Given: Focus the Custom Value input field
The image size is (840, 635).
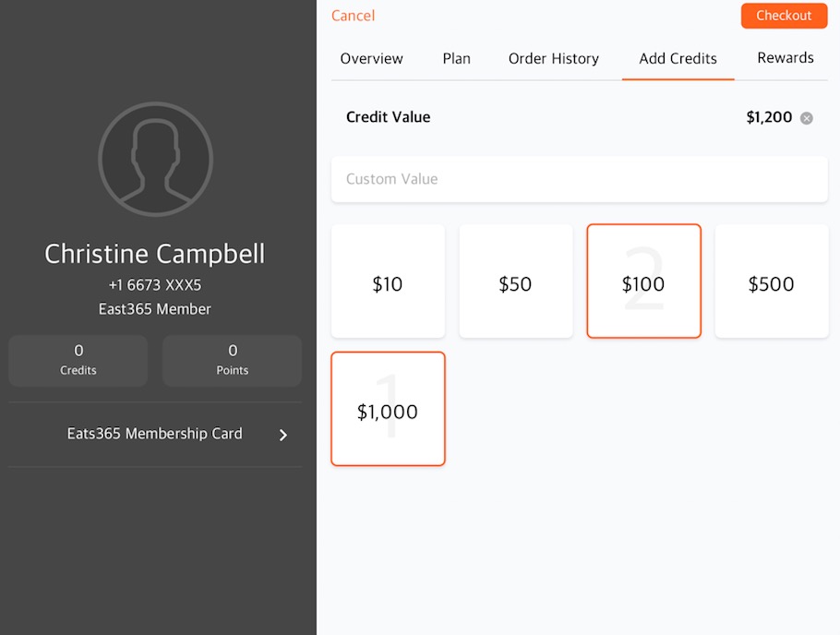Looking at the screenshot, I should [x=580, y=179].
